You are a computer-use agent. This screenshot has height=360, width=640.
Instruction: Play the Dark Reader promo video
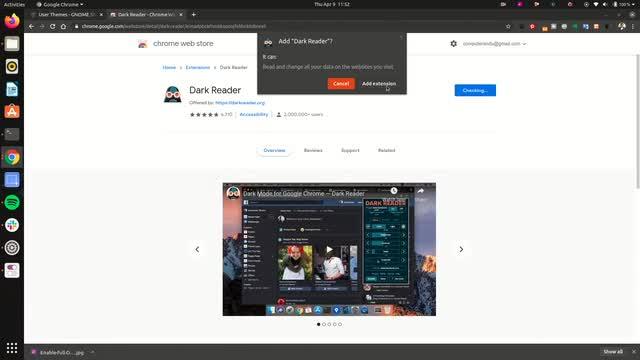(329, 249)
